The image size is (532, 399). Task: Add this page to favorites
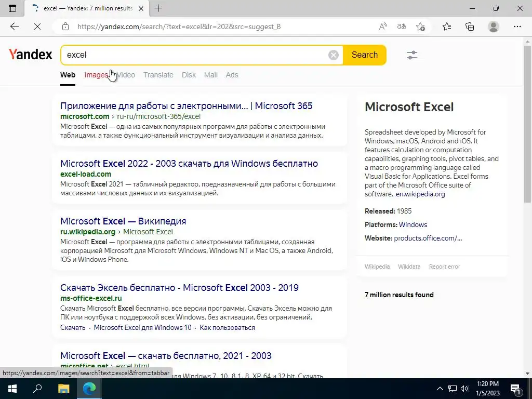pyautogui.click(x=420, y=26)
